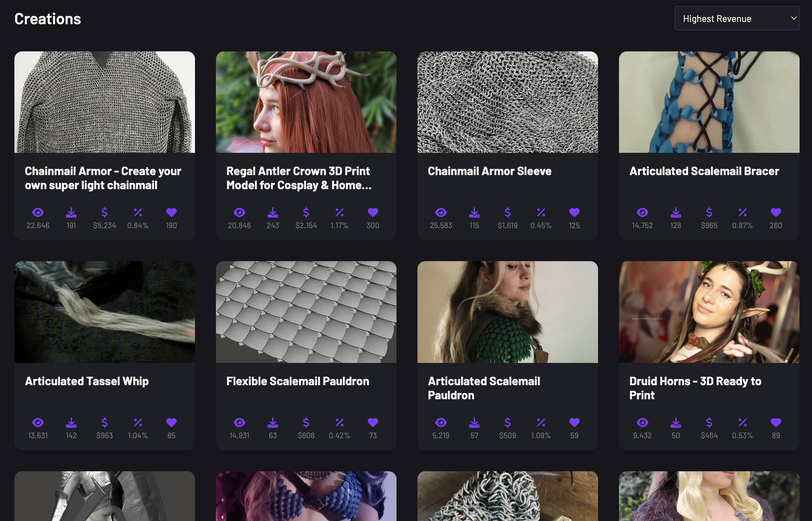
Task: Click download icon above 142 downloads
Action: click(71, 422)
